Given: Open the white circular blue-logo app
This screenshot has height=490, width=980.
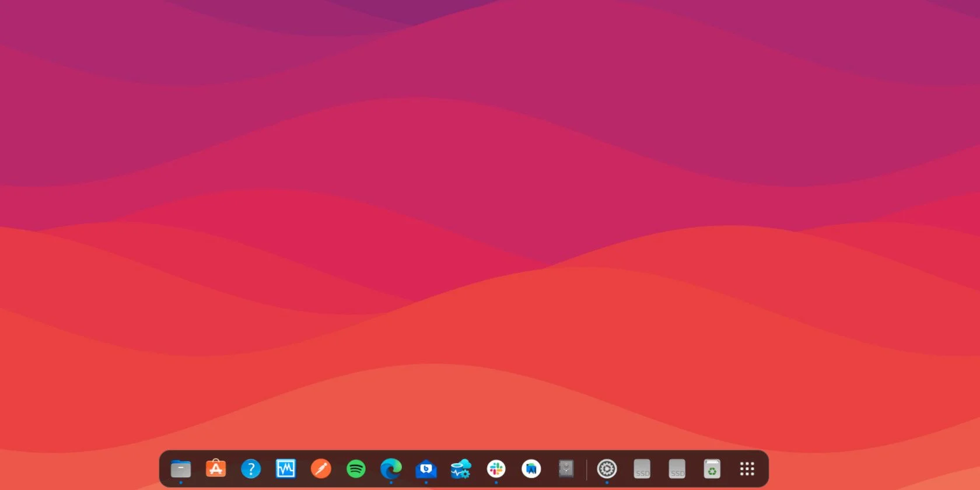Looking at the screenshot, I should coord(531,468).
